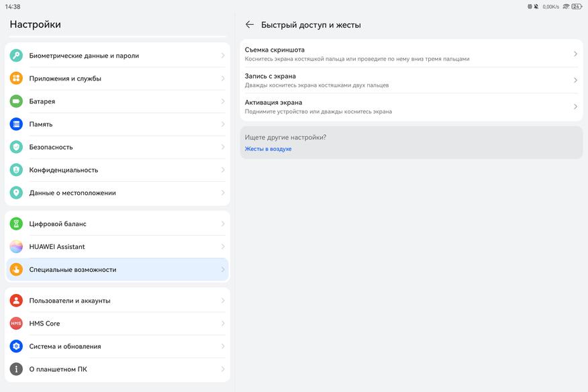Screen dimensions: 588x392
Task: Expand Запись с экрана using its chevron
Action: (575, 81)
